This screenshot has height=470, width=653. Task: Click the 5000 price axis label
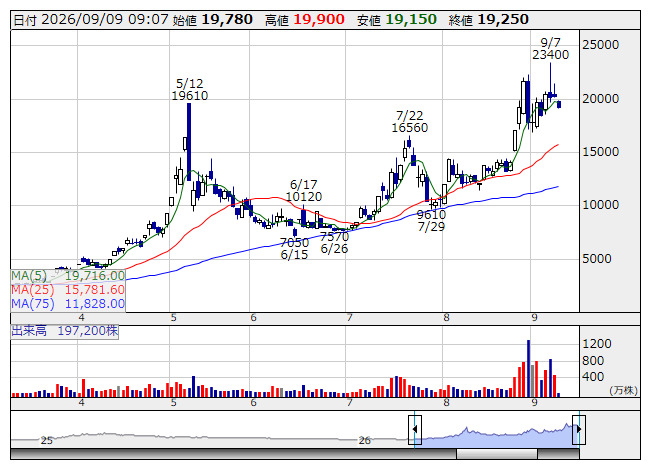[x=597, y=259]
